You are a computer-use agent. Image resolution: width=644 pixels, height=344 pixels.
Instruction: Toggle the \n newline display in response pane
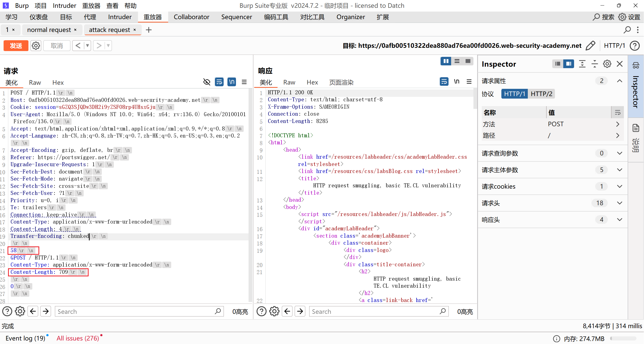[x=457, y=81]
